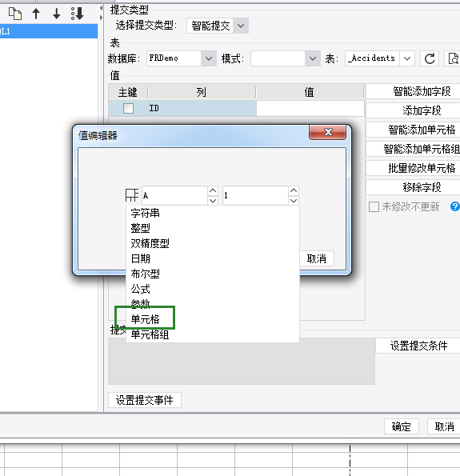The height and width of the screenshot is (476, 460).
Task: Open the table preview icon
Action: click(453, 58)
